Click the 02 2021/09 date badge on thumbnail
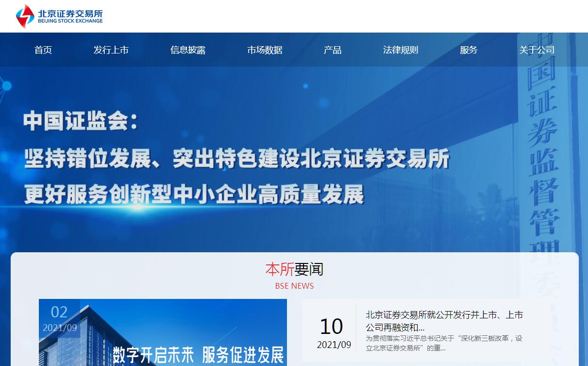 point(59,318)
